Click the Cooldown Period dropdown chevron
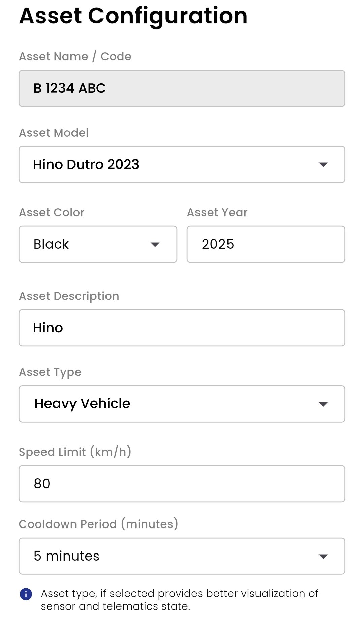 pyautogui.click(x=324, y=556)
